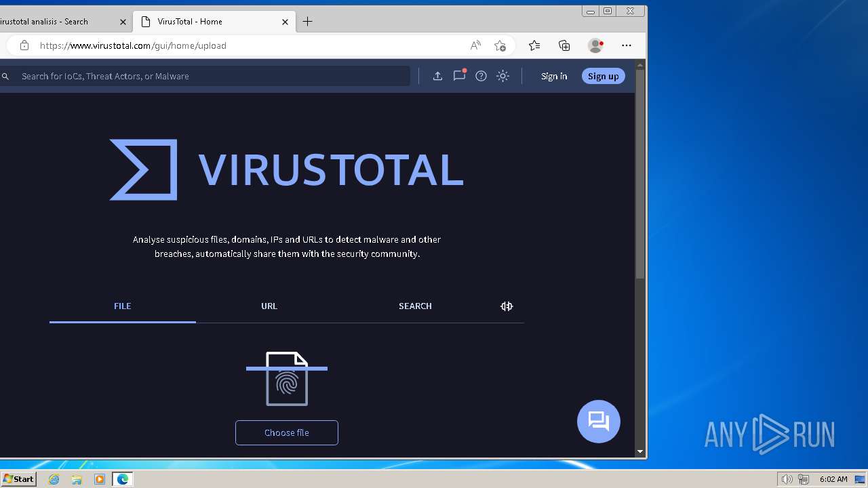Open the notifications icon with red dot
868x488 pixels.
pos(460,75)
